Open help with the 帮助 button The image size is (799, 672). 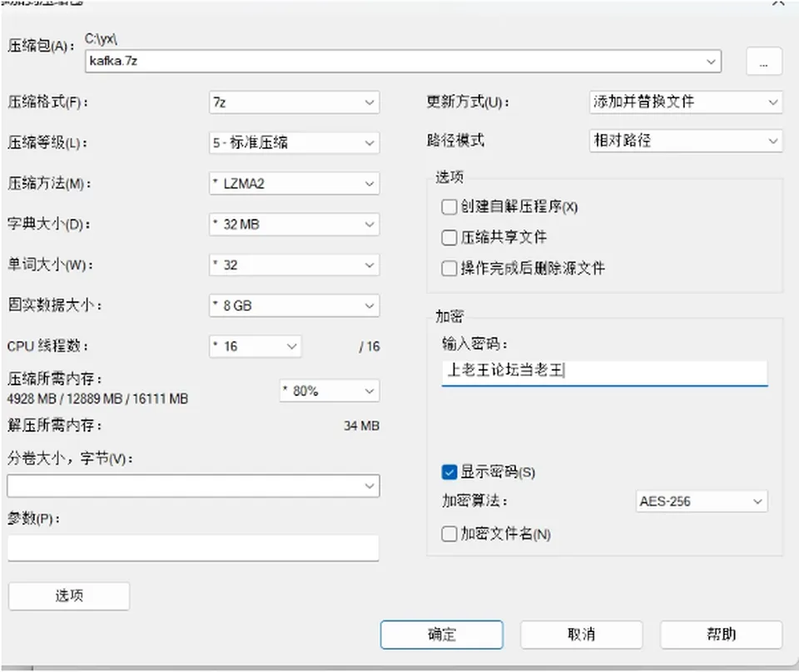721,635
